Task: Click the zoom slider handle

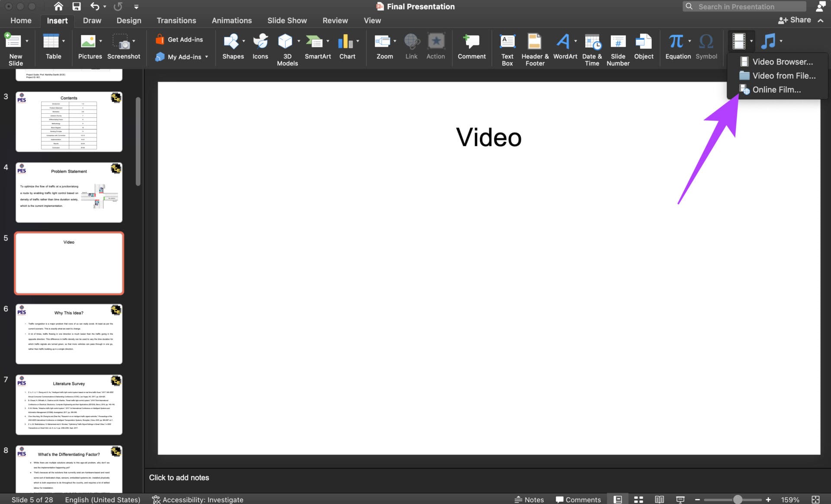Action: (x=738, y=500)
